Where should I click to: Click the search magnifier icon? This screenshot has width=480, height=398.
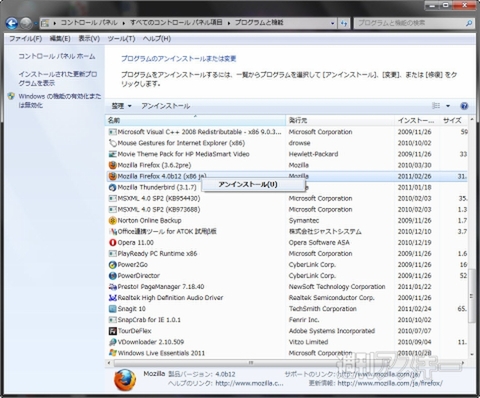point(469,23)
